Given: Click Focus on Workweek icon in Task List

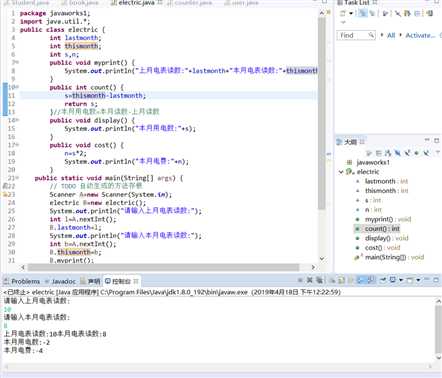Looking at the screenshot, I should (385, 14).
